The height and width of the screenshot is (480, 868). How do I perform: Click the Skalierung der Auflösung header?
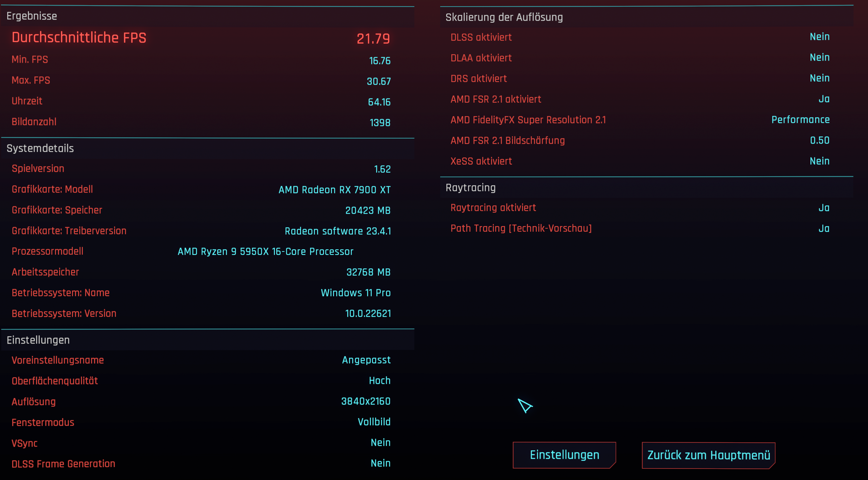[x=504, y=17]
